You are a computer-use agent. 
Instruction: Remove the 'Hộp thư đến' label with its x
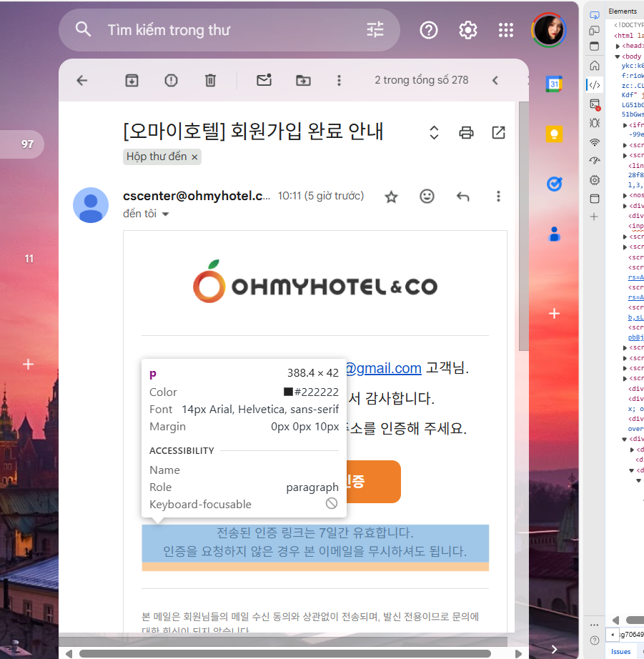pos(194,157)
